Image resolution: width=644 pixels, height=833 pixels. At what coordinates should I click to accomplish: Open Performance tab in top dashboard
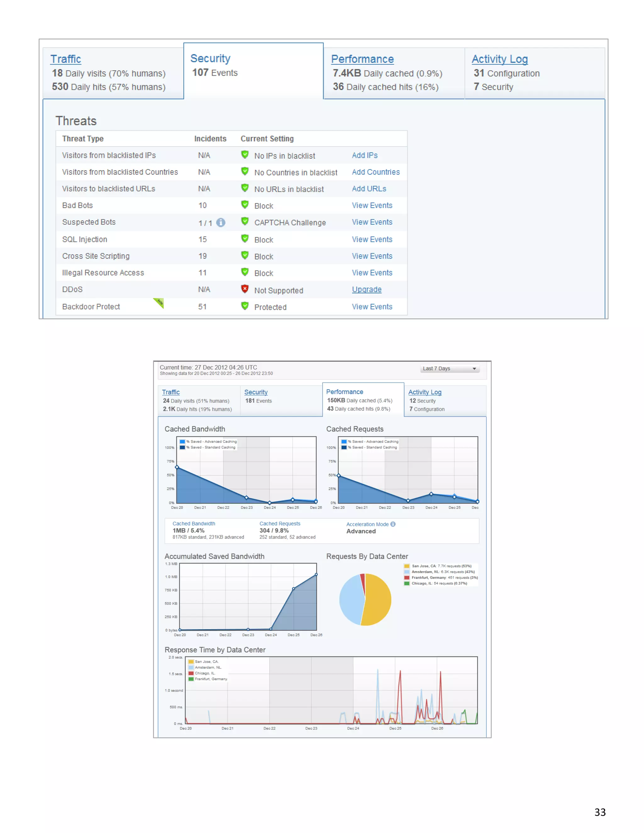[x=362, y=59]
